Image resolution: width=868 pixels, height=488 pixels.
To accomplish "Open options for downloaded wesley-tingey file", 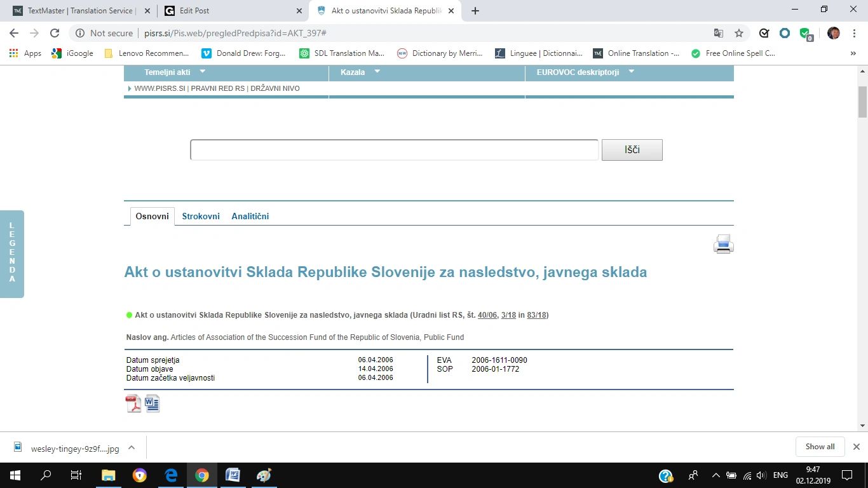I will (132, 447).
